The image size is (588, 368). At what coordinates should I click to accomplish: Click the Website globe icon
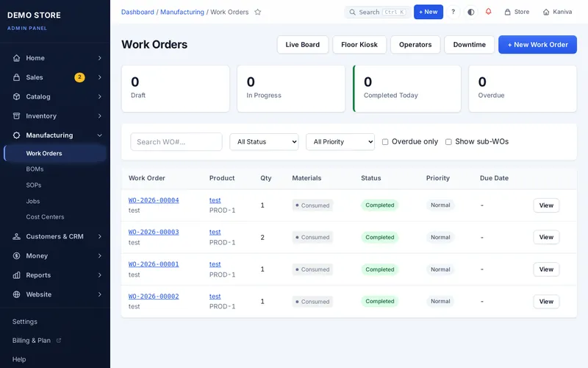(x=16, y=294)
